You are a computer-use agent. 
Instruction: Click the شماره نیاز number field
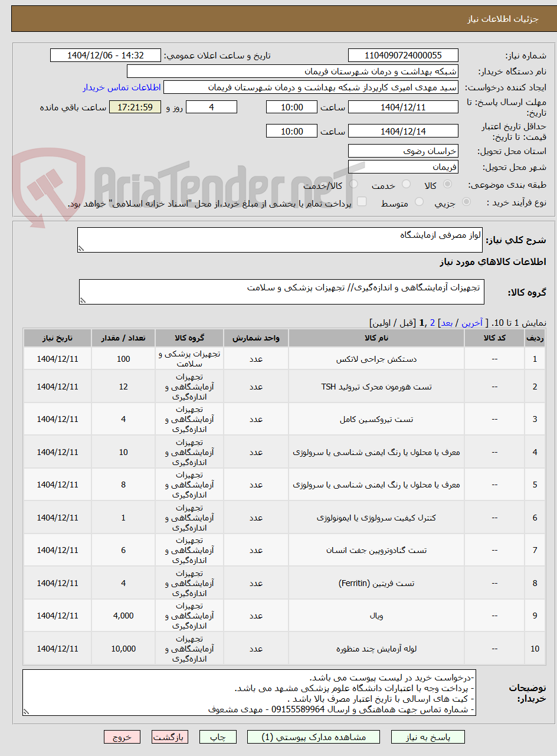[403, 55]
